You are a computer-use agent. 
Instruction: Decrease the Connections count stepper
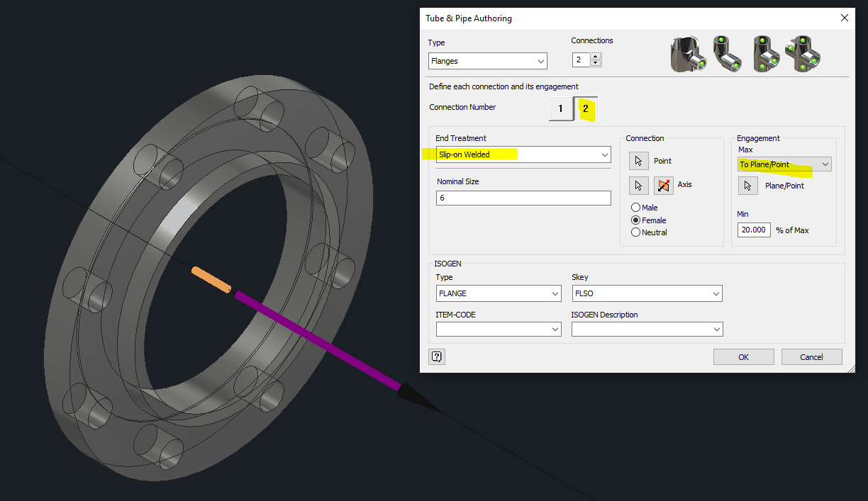pyautogui.click(x=596, y=64)
